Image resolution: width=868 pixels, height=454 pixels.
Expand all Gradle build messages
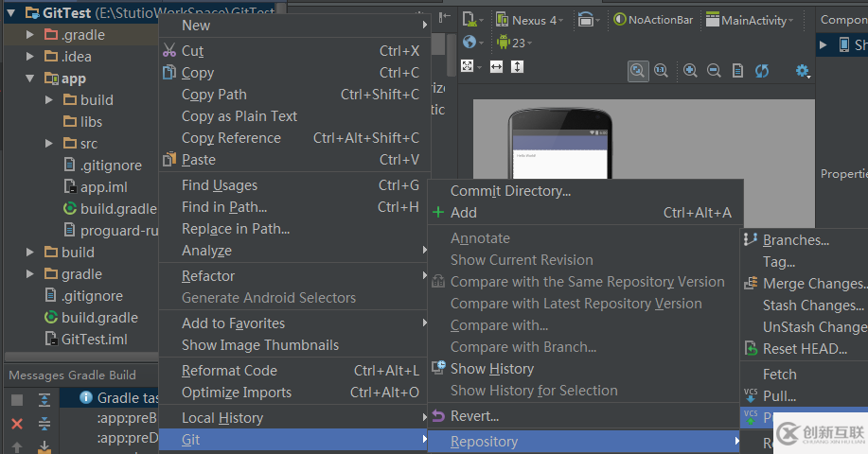click(44, 400)
